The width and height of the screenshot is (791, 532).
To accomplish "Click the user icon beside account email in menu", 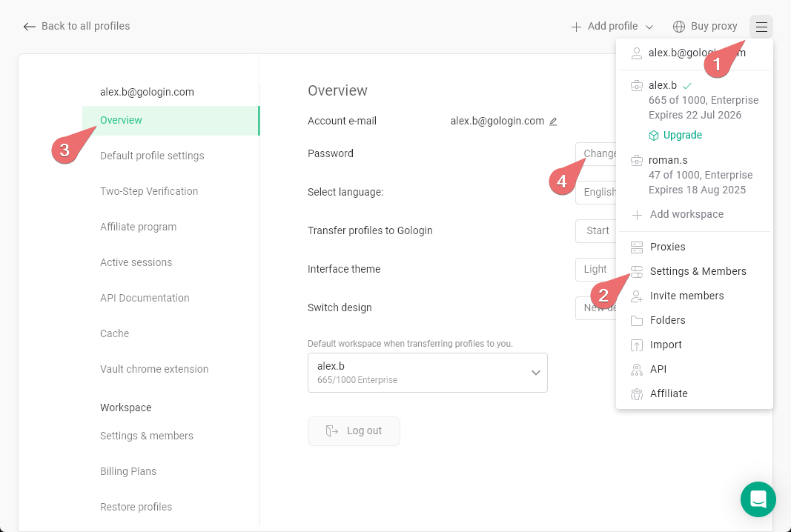I will [x=637, y=53].
